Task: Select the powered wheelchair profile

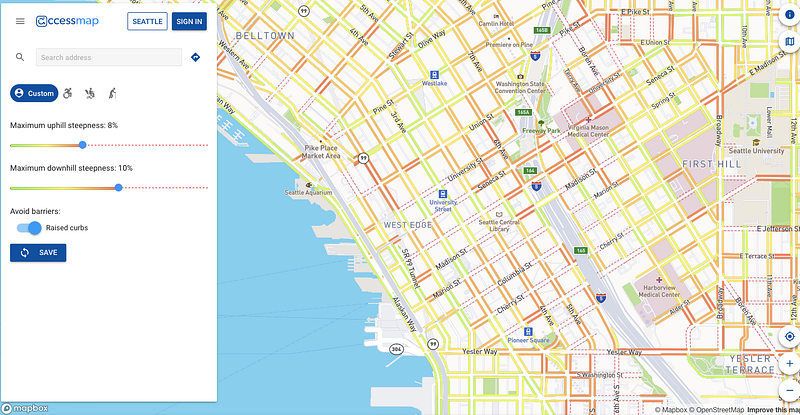Action: (x=90, y=93)
